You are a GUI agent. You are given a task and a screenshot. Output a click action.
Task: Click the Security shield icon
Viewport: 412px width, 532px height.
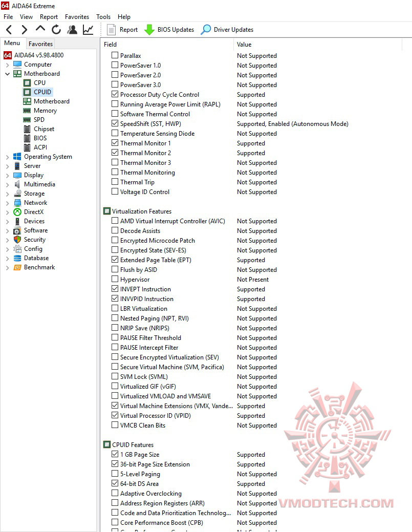point(17,240)
